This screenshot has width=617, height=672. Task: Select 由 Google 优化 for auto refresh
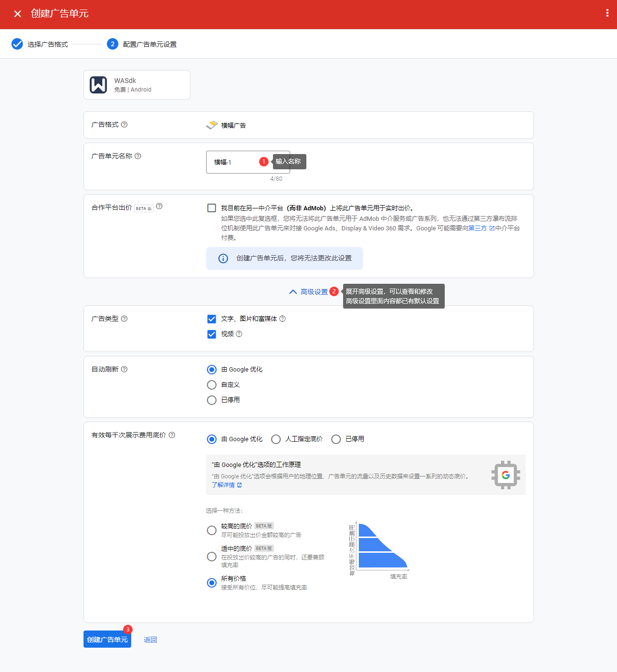point(212,370)
